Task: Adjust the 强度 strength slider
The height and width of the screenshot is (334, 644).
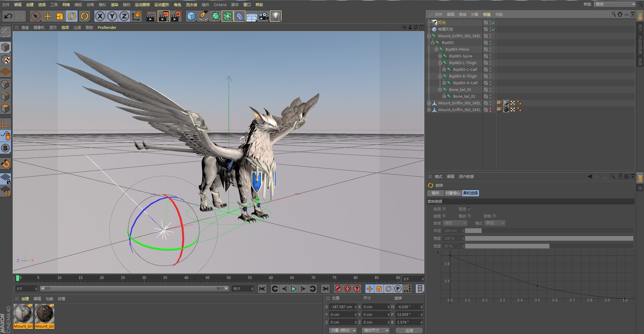Action: coord(549,238)
